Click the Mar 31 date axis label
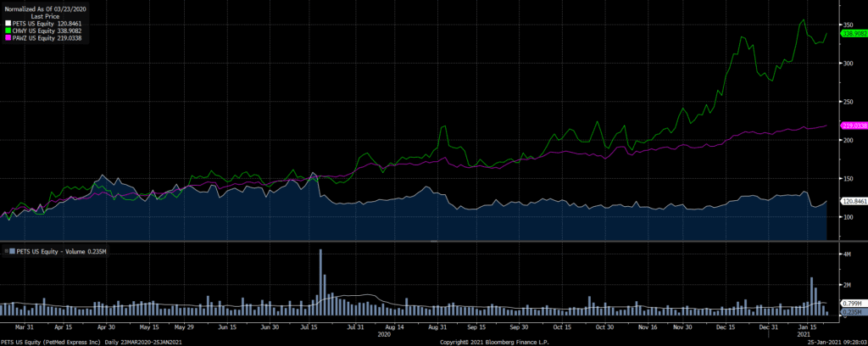 [x=23, y=326]
